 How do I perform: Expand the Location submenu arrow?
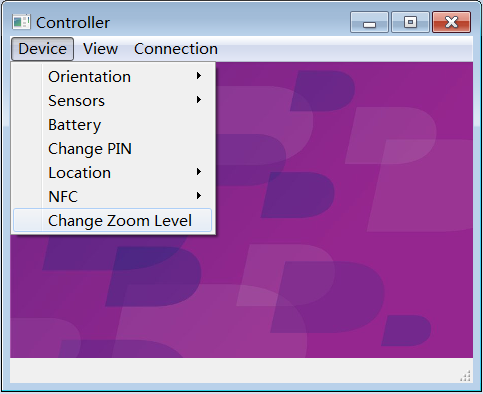coord(199,172)
